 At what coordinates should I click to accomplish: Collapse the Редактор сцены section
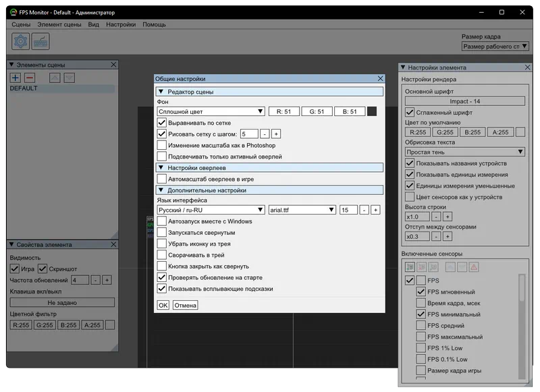click(161, 91)
